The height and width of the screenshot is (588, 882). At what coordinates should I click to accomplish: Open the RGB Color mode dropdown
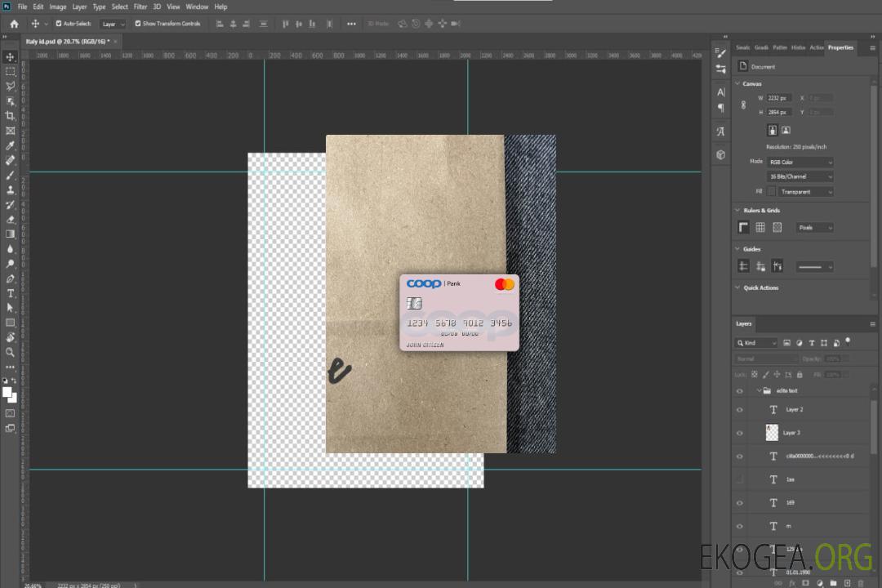(800, 162)
